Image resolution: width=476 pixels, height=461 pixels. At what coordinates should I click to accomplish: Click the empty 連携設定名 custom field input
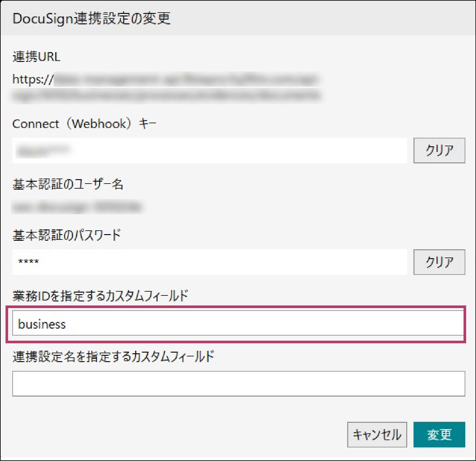coord(238,384)
